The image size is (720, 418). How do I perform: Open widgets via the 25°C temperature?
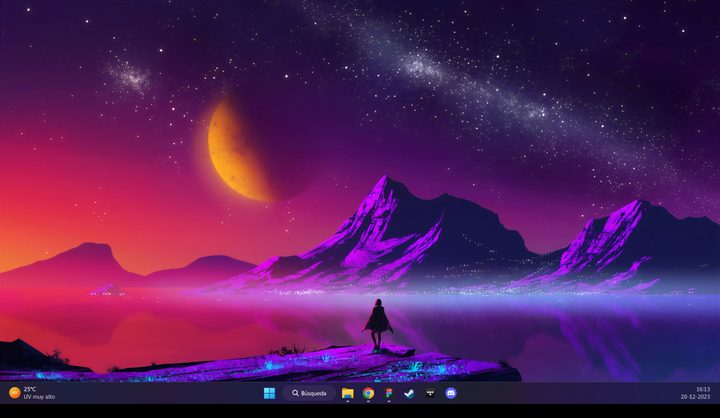tap(30, 389)
